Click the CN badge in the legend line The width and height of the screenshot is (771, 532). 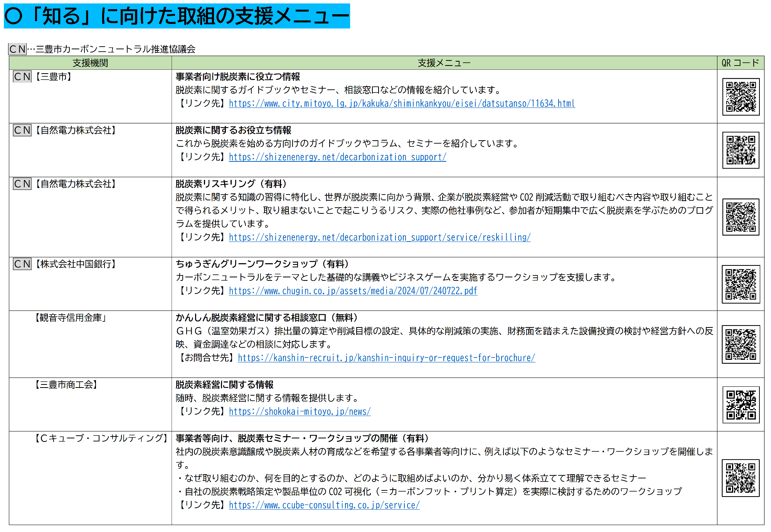point(17,49)
